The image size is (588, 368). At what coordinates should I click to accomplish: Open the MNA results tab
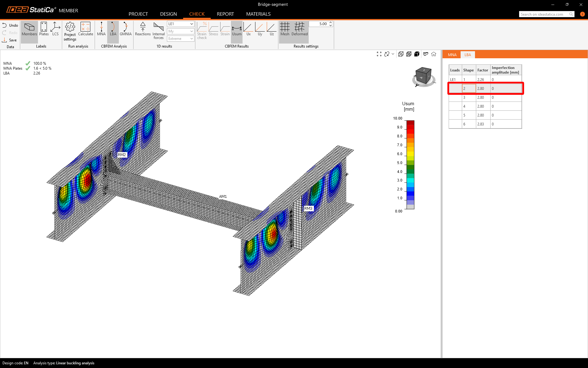452,55
